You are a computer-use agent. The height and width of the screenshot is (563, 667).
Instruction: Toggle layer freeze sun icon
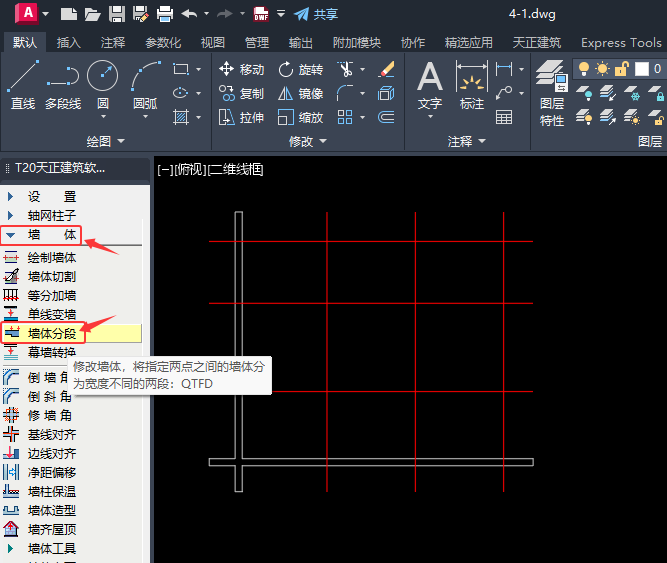[602, 68]
